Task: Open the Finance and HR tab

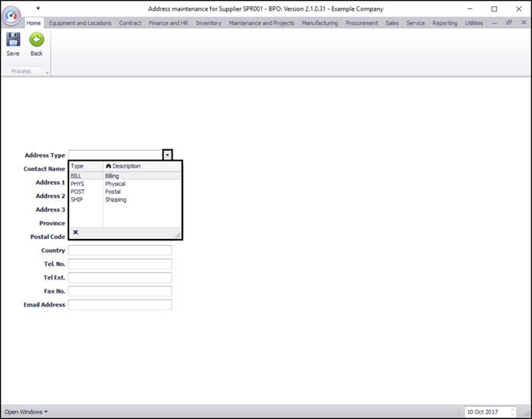Action: (169, 23)
